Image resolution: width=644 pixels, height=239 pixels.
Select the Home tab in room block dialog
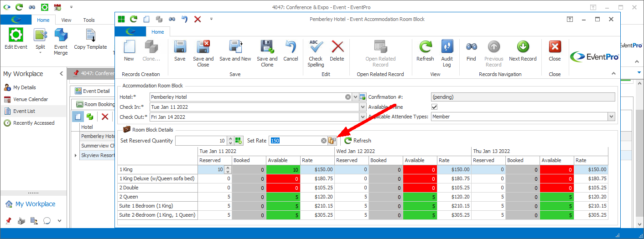click(158, 32)
